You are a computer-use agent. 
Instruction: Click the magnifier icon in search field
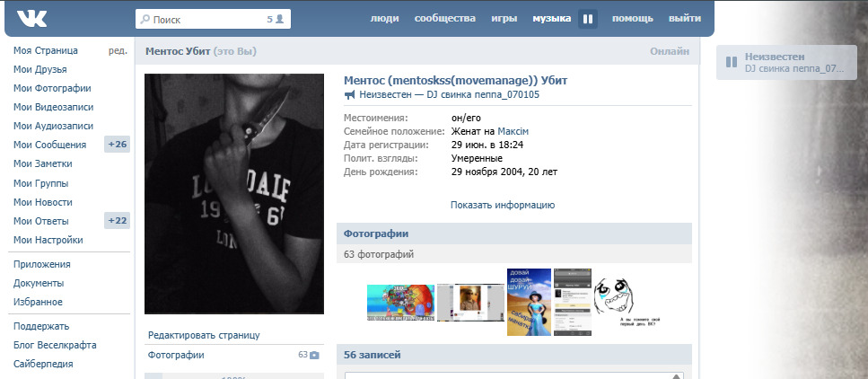click(x=145, y=20)
